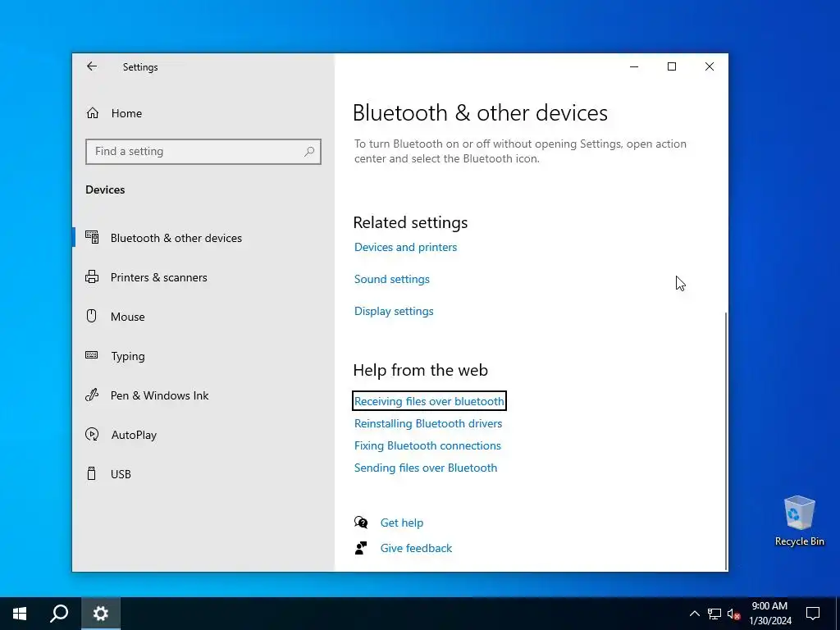The height and width of the screenshot is (630, 840).
Task: Click the Give feedback person icon
Action: 361,548
